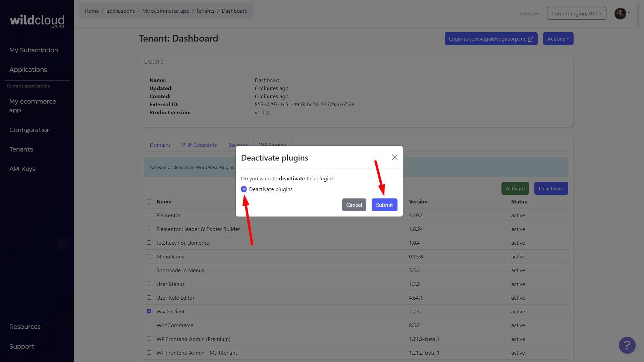
Task: Select the external ID text 852e7297-1c51-4958-bc76-12679ace7539
Action: click(305, 104)
